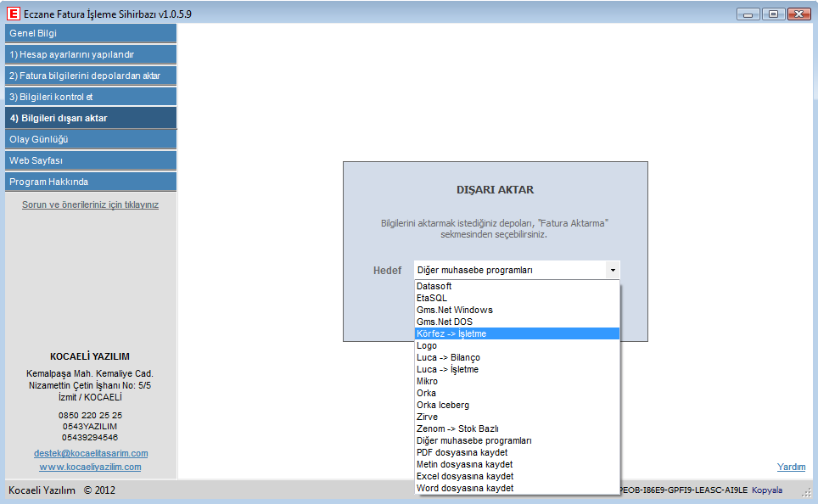Open the Genel Bilgi section

(x=91, y=33)
